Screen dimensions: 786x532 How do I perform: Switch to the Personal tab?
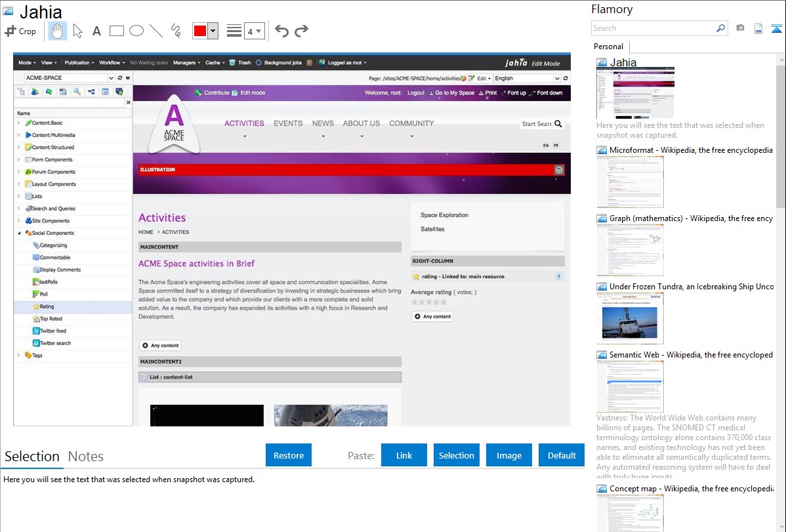click(x=608, y=47)
